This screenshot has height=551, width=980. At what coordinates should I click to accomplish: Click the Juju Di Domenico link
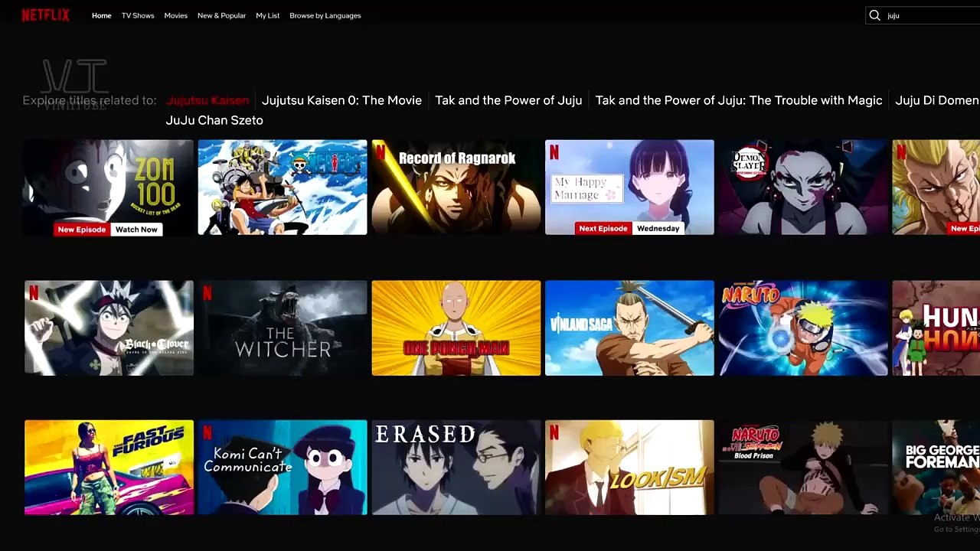click(x=937, y=100)
